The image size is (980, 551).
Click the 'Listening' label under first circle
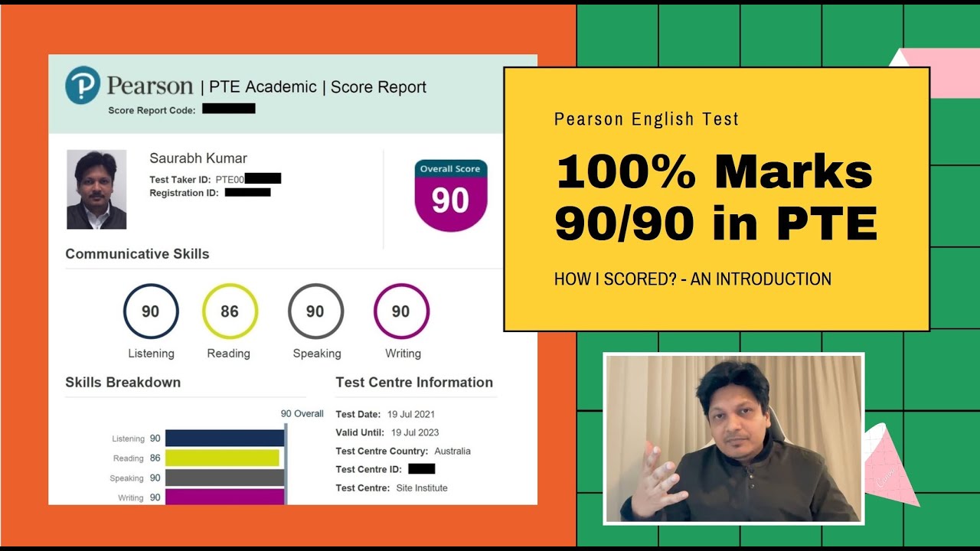point(151,354)
